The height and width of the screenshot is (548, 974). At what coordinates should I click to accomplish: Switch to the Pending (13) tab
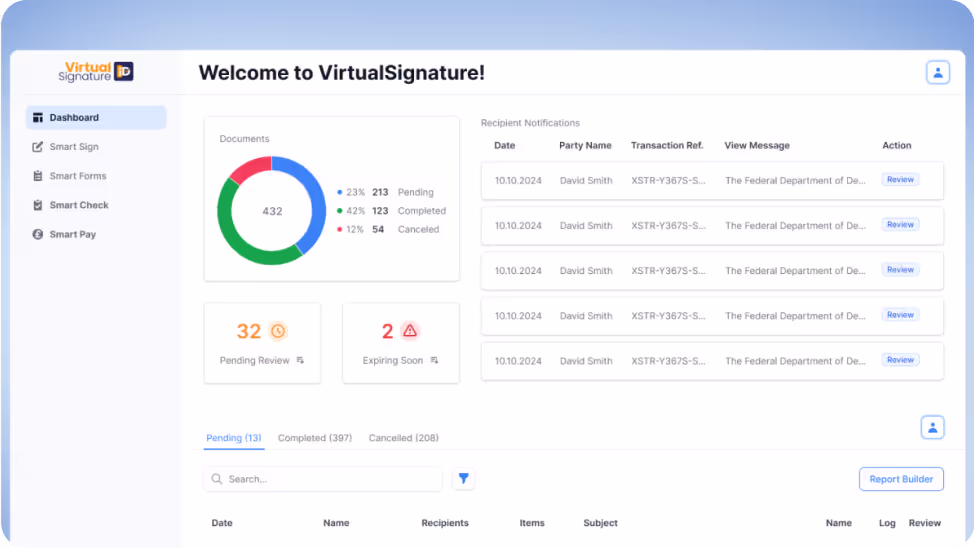coord(234,438)
